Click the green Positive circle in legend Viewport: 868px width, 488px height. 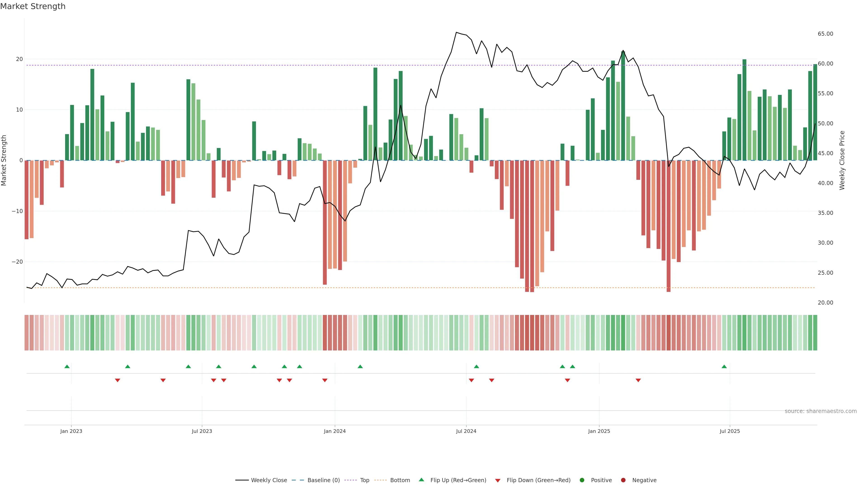582,480
